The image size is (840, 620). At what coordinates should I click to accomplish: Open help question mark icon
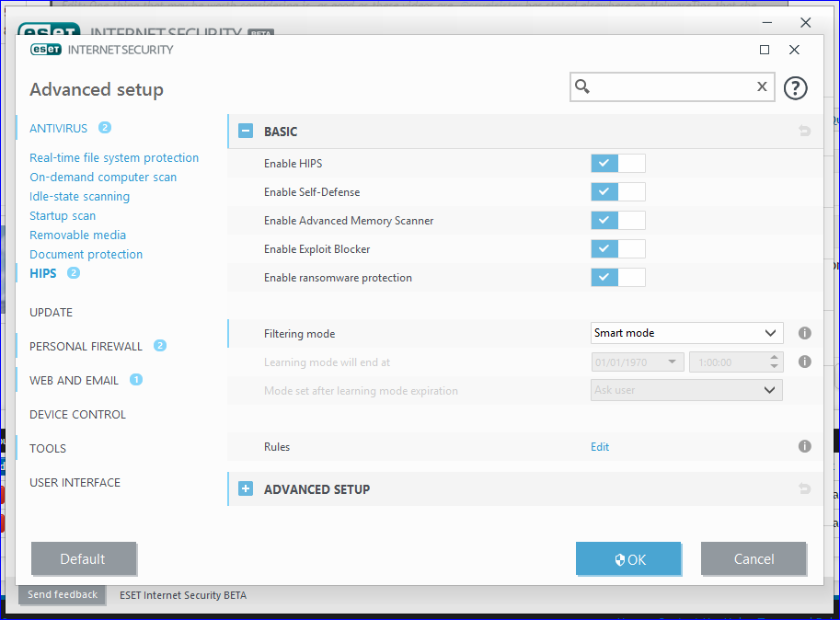795,87
